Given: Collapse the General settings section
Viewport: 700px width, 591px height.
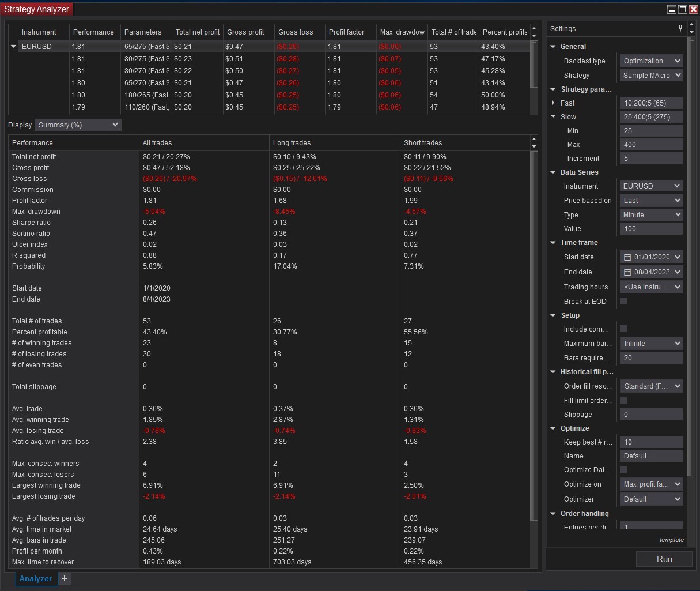Looking at the screenshot, I should coord(553,47).
